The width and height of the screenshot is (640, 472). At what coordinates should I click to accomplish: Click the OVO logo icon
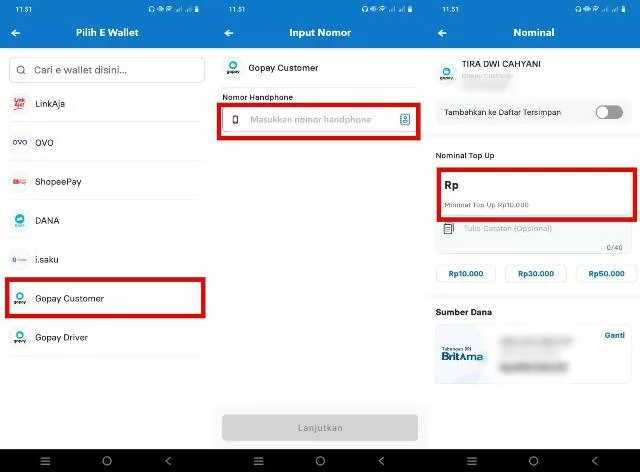click(x=20, y=142)
